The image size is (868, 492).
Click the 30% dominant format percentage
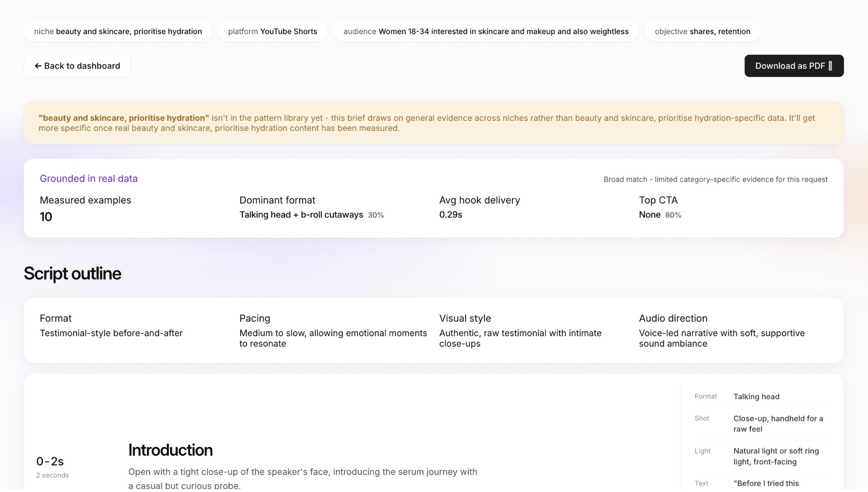coord(376,215)
